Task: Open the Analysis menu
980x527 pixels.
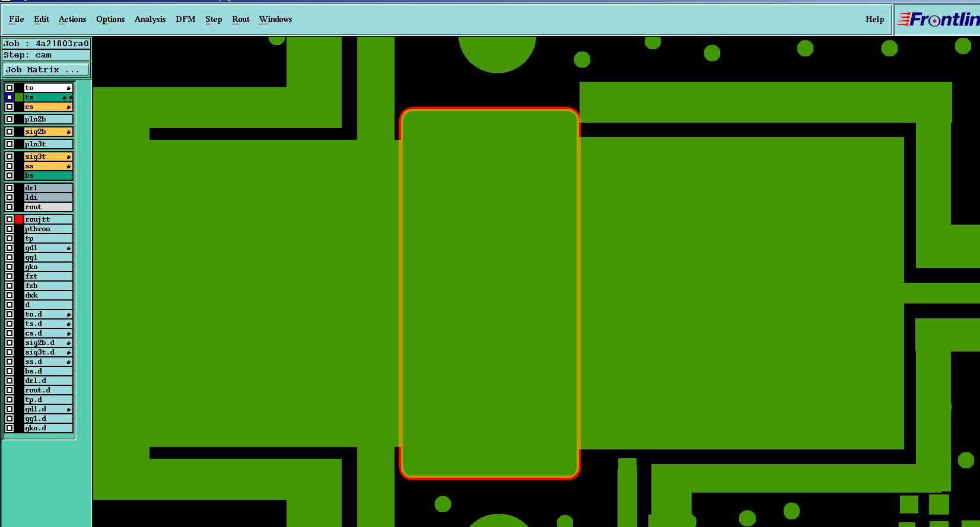Action: click(x=150, y=19)
